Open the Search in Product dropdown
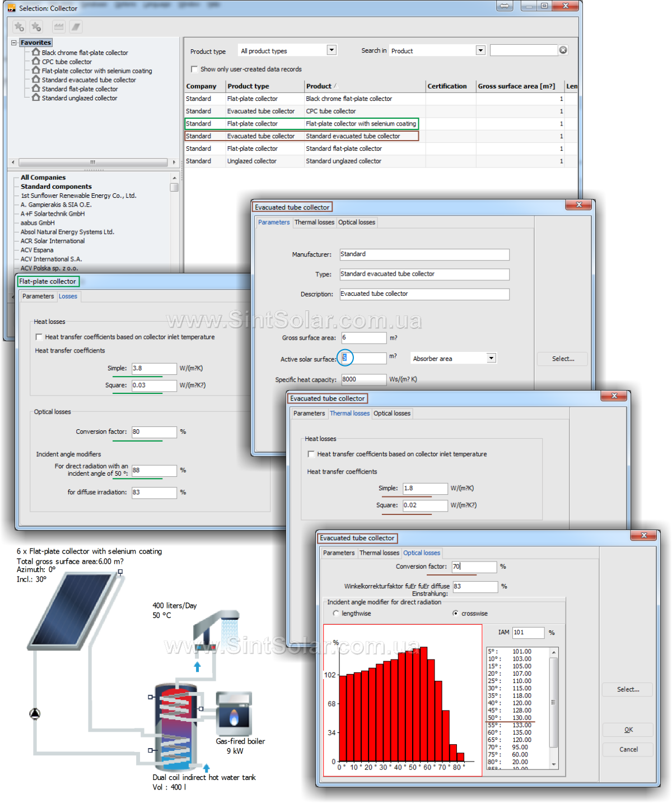The height and width of the screenshot is (803, 672). (x=480, y=50)
